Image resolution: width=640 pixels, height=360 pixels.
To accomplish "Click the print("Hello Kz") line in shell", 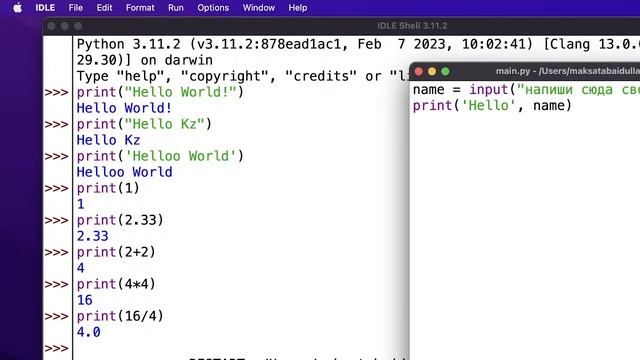I will point(144,124).
